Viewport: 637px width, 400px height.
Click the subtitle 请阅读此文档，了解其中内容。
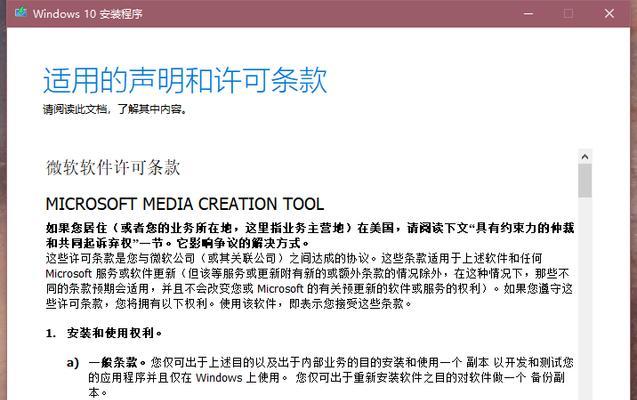tap(115, 109)
